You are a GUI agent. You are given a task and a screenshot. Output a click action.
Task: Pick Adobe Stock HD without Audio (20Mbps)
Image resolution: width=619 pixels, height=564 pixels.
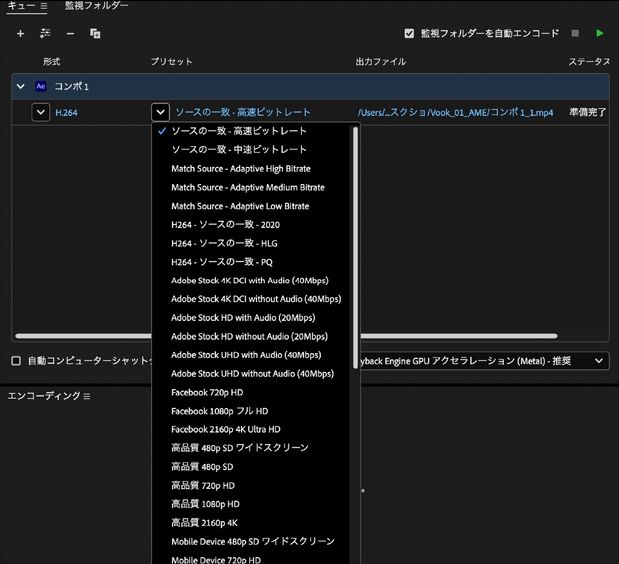[x=252, y=337]
